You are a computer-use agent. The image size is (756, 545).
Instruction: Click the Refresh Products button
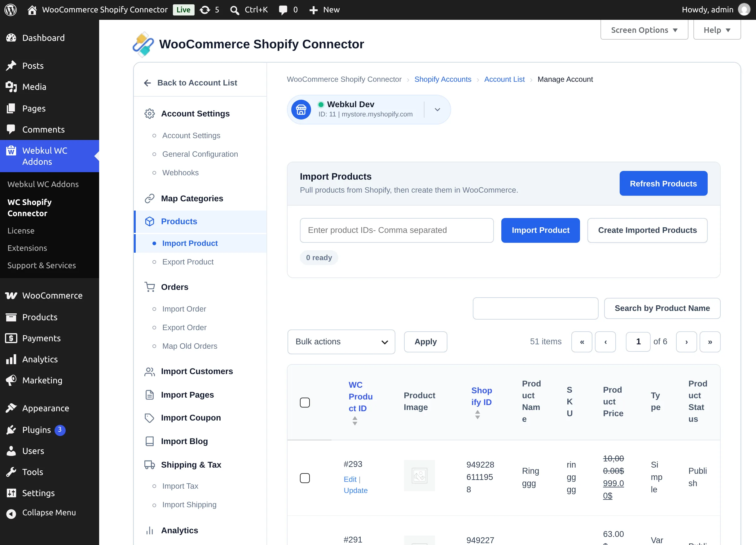tap(663, 183)
